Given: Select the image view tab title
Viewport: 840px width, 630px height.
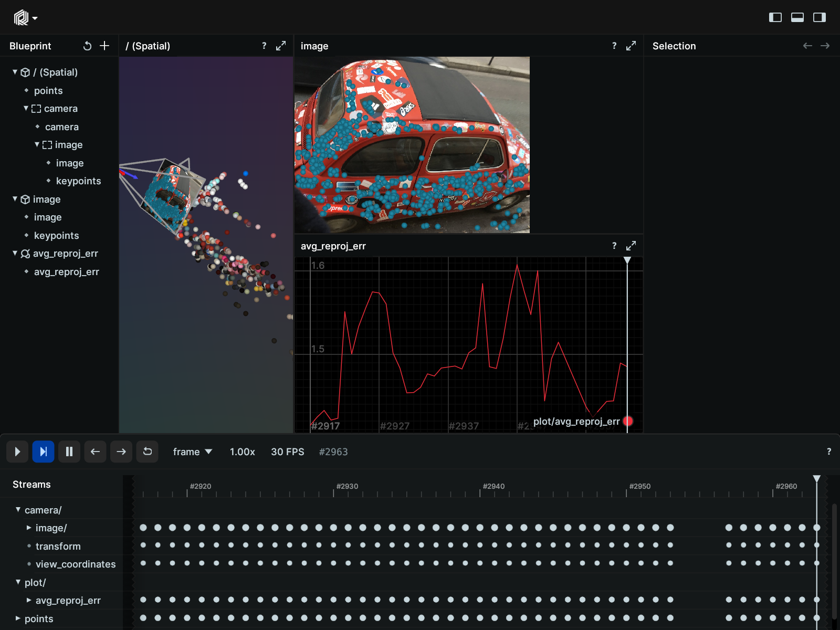Looking at the screenshot, I should 314,46.
